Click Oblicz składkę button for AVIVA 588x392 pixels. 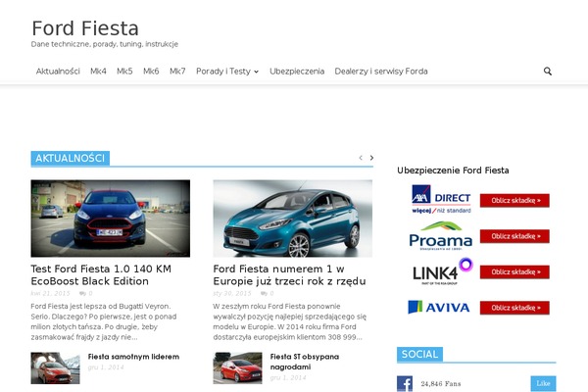[x=514, y=308]
